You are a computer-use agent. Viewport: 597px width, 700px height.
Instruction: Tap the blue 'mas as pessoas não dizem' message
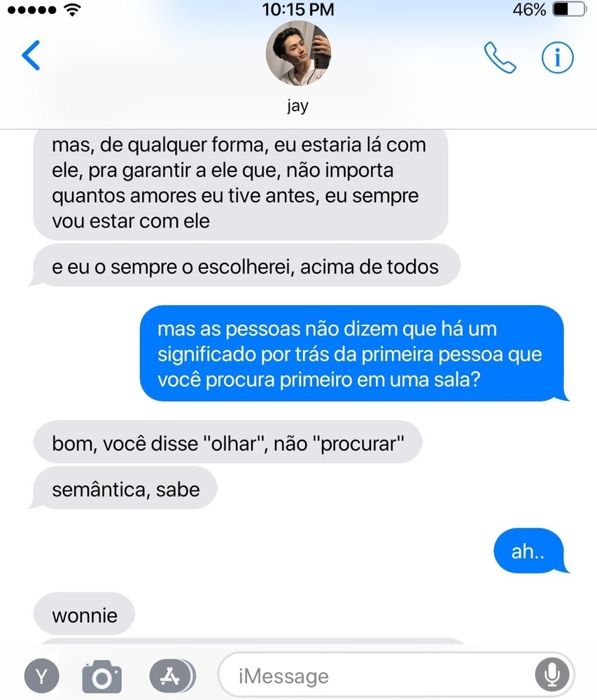pyautogui.click(x=353, y=353)
